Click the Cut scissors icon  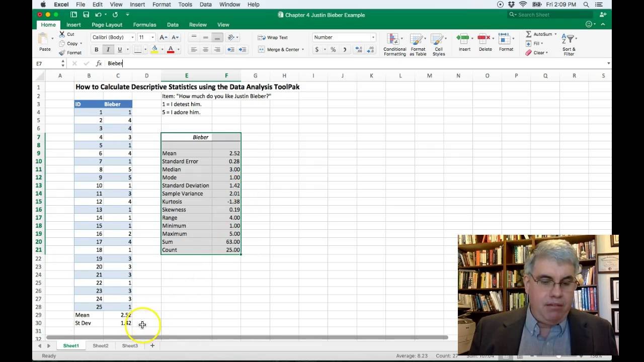[62, 34]
